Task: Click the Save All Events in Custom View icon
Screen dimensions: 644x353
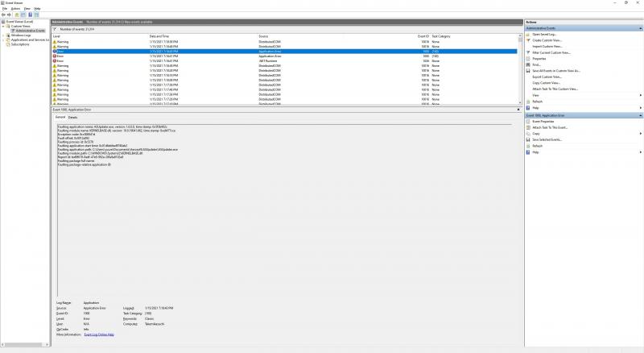Action: tap(528, 71)
